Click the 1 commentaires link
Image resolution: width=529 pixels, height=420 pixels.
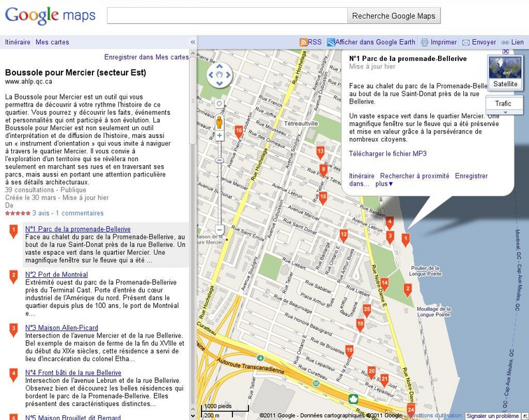click(80, 213)
